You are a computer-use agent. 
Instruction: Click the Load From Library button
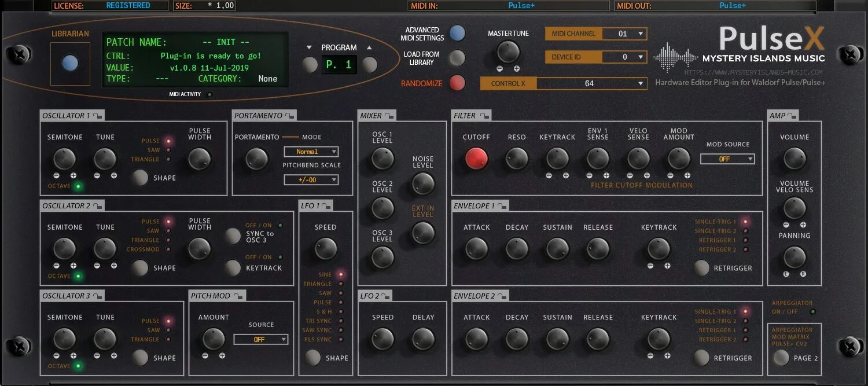coord(457,58)
